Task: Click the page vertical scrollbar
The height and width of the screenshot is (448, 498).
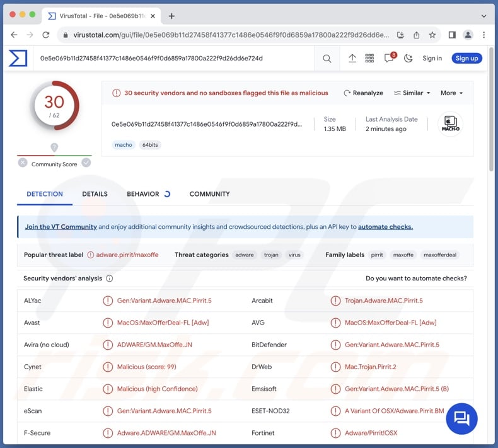Action: pos(491,110)
